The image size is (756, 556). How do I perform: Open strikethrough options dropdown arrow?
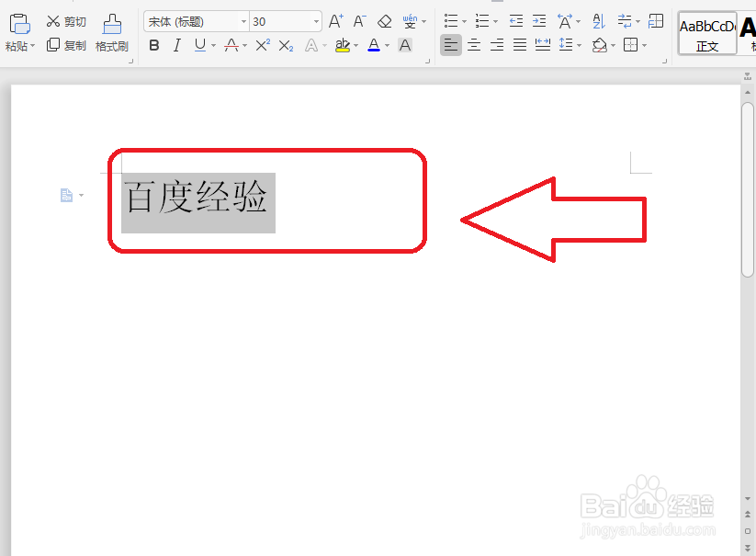(x=245, y=46)
